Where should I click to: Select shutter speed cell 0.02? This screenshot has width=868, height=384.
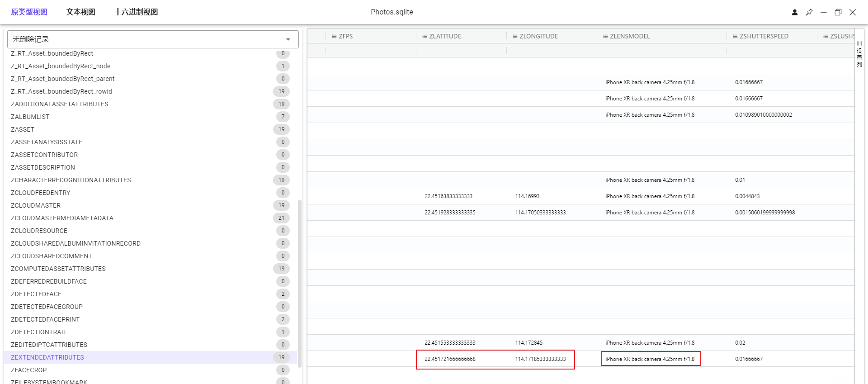coord(740,343)
